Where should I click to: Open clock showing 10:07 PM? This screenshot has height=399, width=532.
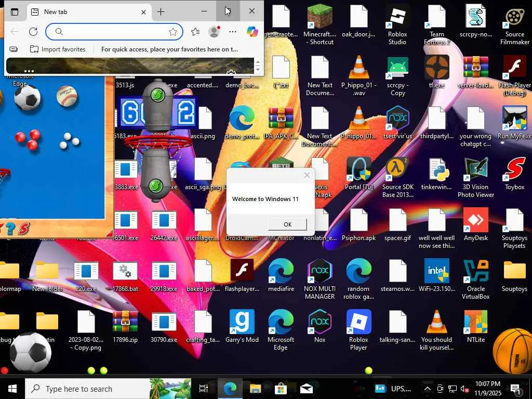coord(487,389)
